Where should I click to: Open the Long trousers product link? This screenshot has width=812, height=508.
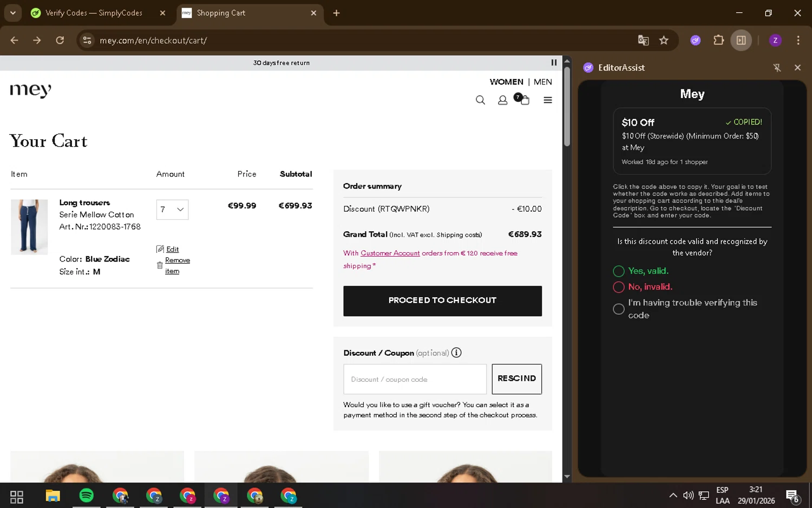pyautogui.click(x=84, y=203)
